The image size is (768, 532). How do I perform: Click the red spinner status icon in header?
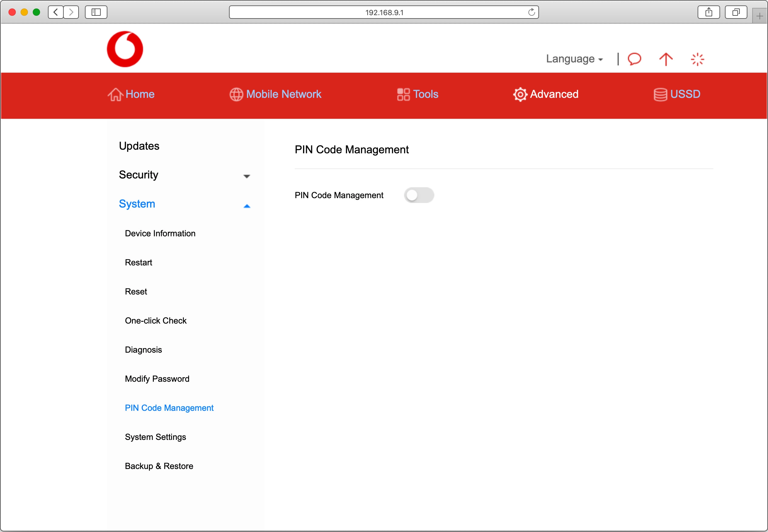(697, 59)
